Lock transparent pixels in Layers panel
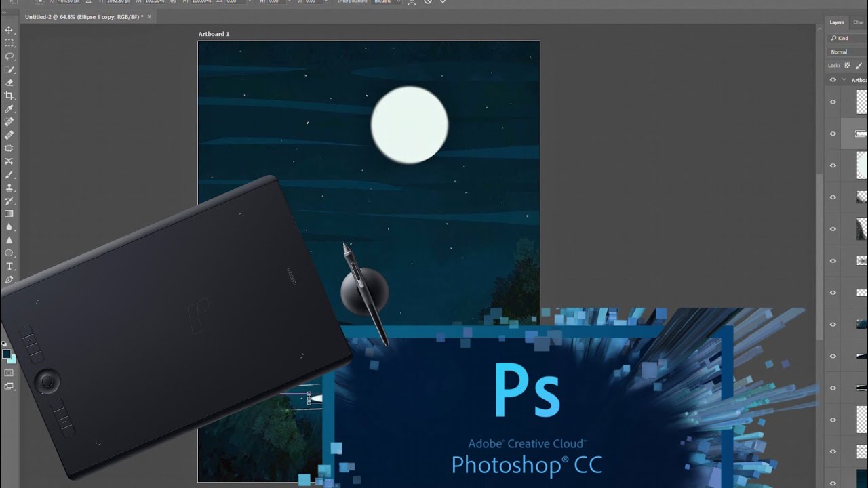Viewport: 868px width, 488px height. tap(848, 66)
